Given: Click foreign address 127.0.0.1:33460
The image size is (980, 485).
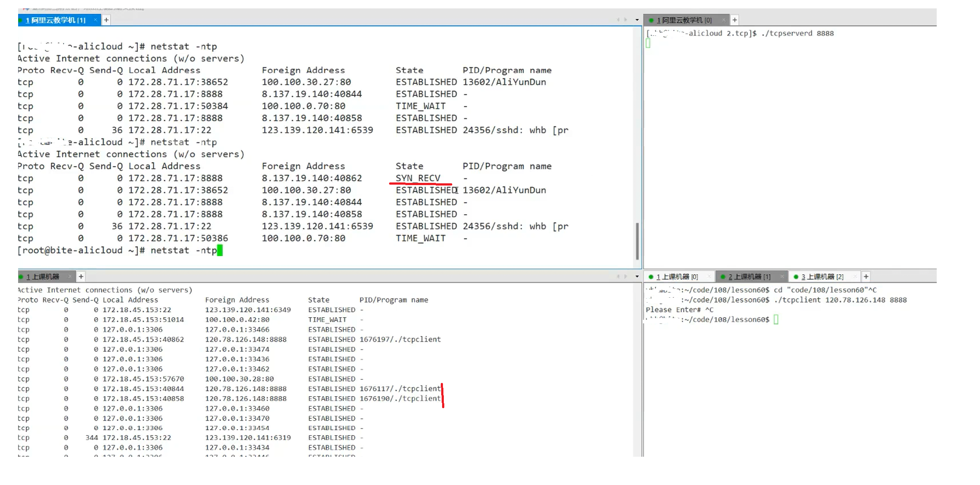Looking at the screenshot, I should [237, 409].
